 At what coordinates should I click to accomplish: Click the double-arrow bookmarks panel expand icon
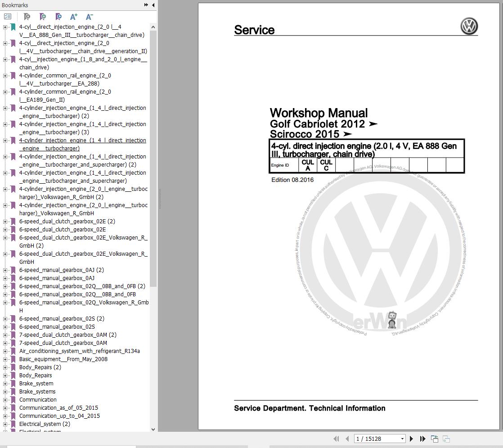tap(146, 5)
